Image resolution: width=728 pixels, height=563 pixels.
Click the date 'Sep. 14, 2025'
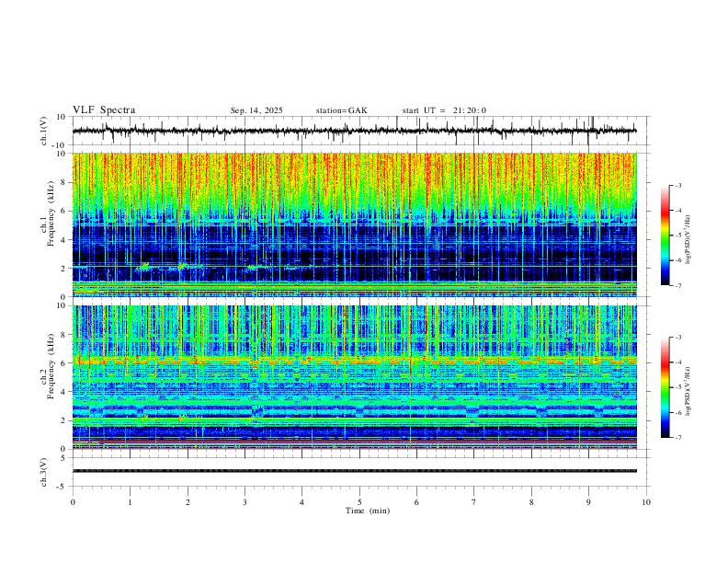pos(256,110)
